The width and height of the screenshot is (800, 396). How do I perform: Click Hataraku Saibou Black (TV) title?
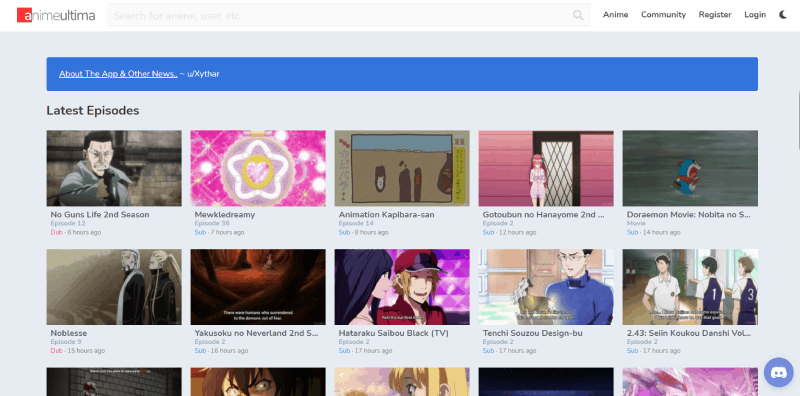pyautogui.click(x=394, y=333)
